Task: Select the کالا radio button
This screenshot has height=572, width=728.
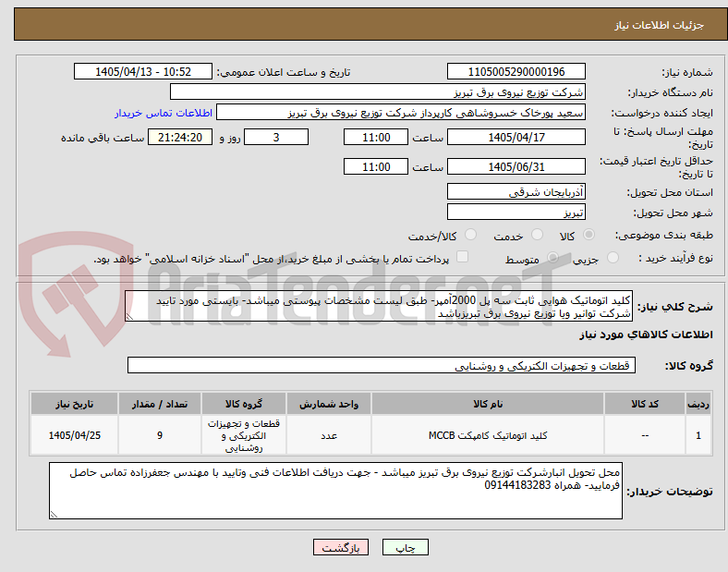Action: 588,235
